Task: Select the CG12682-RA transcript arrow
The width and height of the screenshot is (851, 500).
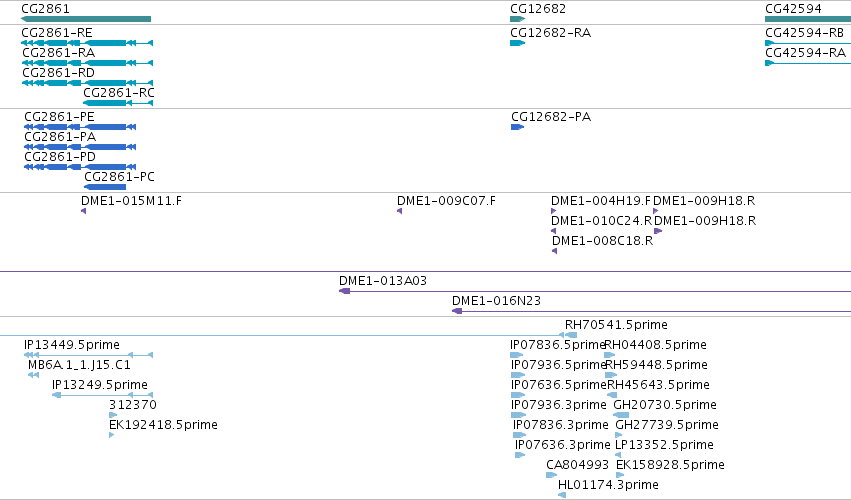Action: pyautogui.click(x=517, y=43)
